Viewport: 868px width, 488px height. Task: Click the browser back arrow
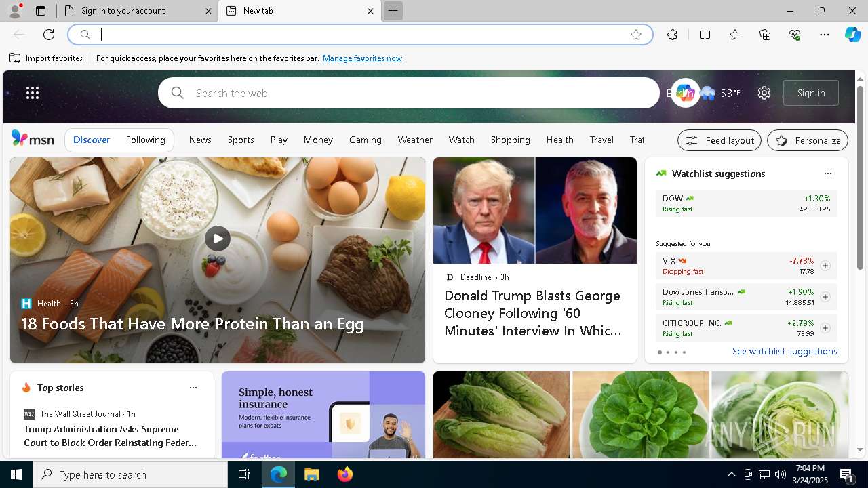pos(19,35)
